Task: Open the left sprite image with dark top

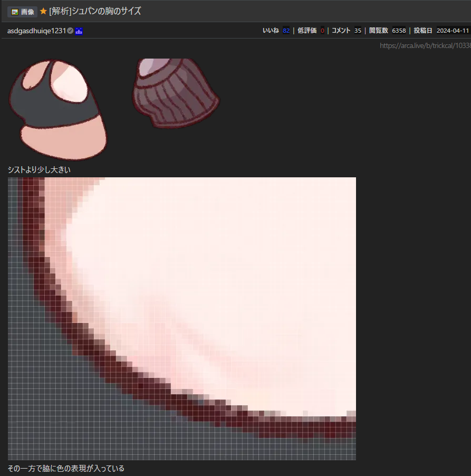Action: pyautogui.click(x=58, y=109)
